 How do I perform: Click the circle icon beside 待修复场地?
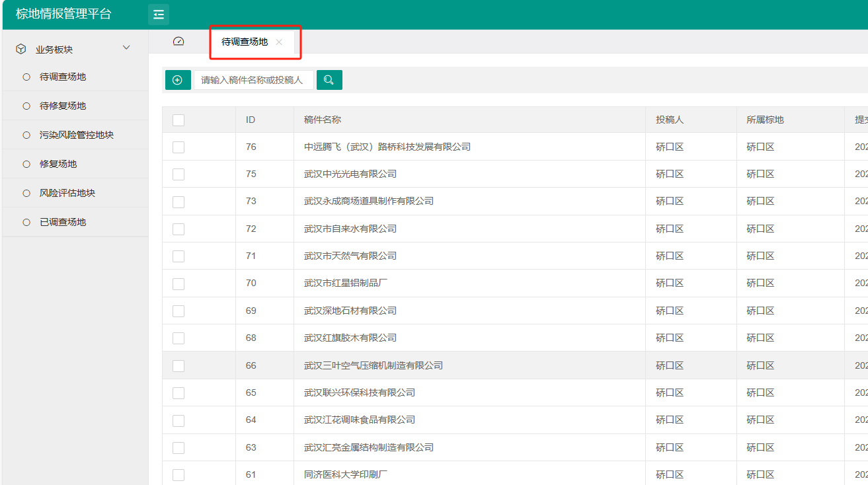[26, 106]
